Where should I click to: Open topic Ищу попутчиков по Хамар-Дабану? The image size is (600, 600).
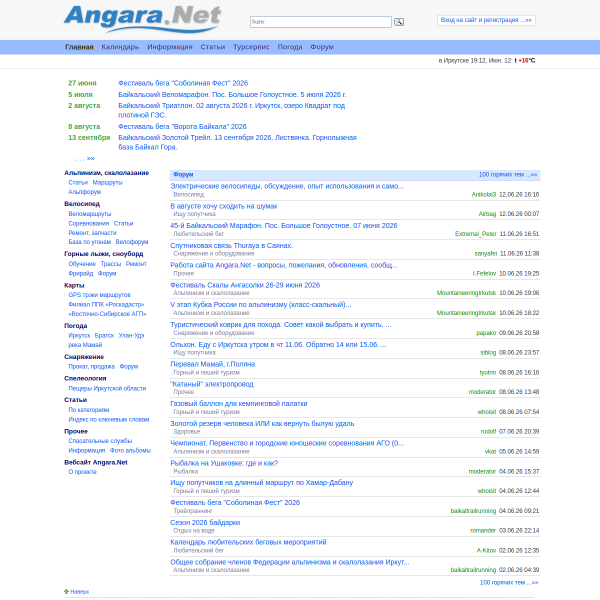pyautogui.click(x=261, y=483)
